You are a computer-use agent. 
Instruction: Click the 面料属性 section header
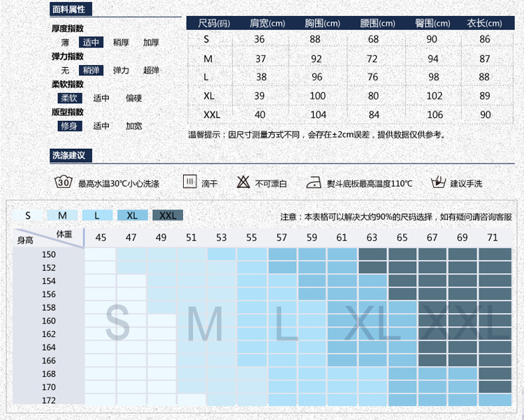pos(70,10)
